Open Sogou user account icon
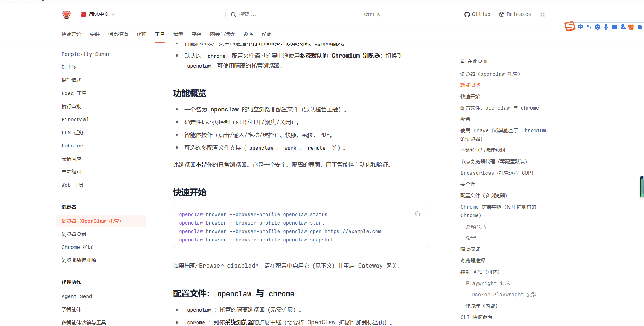Image resolution: width=644 pixels, height=326 pixels. point(623,27)
